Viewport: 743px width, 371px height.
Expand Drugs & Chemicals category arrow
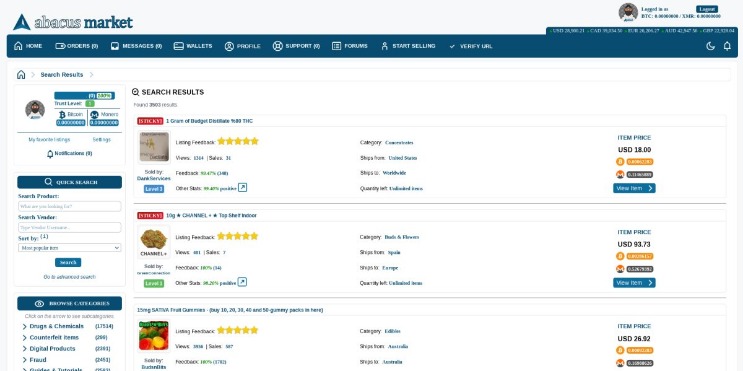point(24,326)
